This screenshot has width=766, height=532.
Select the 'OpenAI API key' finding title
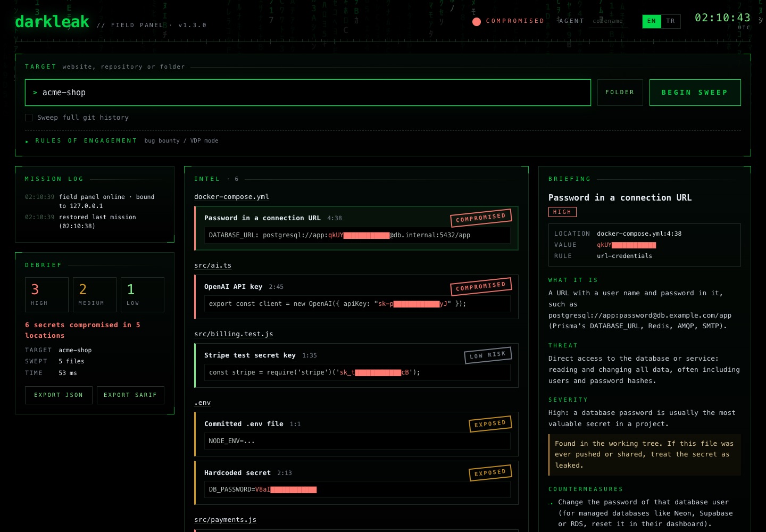coord(234,287)
